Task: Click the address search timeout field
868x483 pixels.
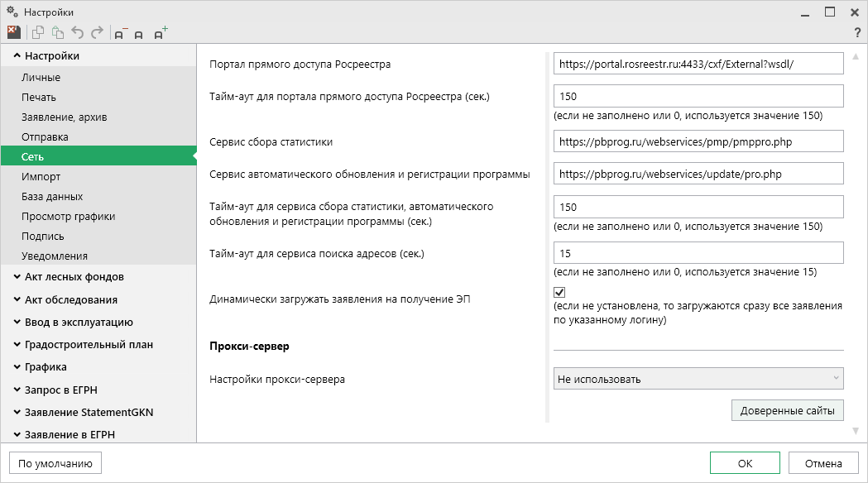Action: [x=698, y=253]
